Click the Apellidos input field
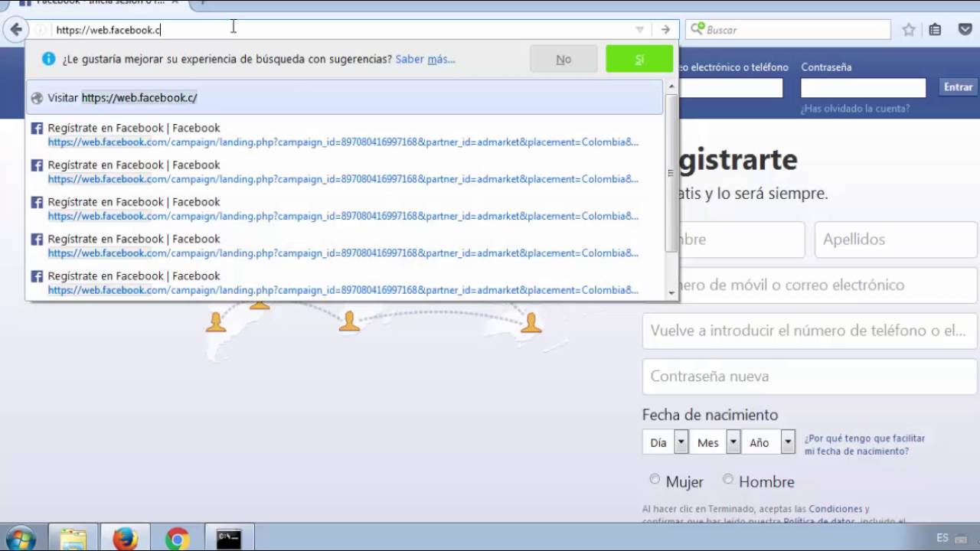The width and height of the screenshot is (980, 551). coord(896,240)
